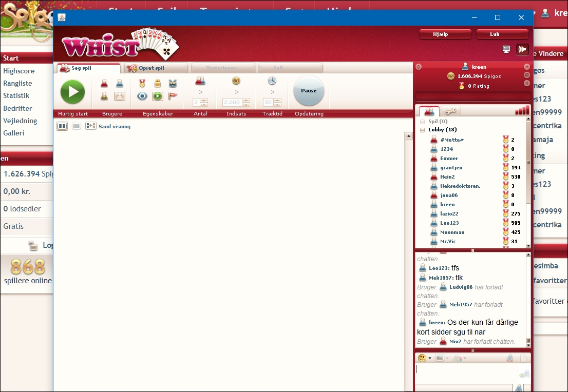Open the wrench settings tab
This screenshot has width=568, height=392.
point(451,111)
